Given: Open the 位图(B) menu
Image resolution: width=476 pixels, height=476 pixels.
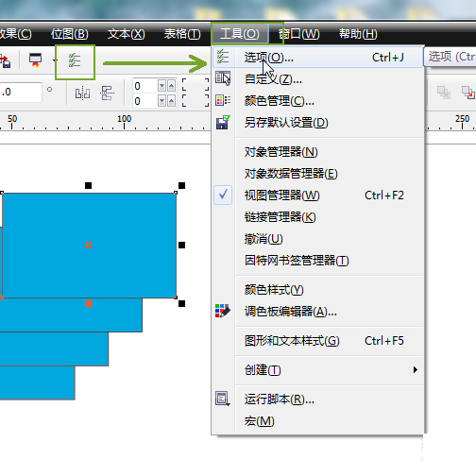Looking at the screenshot, I should [x=70, y=34].
